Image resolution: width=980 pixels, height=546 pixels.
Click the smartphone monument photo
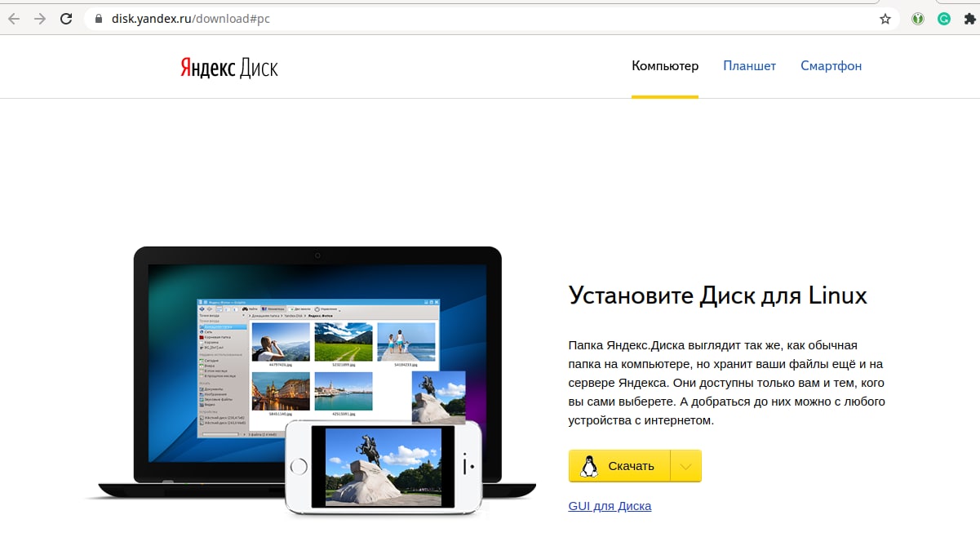click(384, 466)
